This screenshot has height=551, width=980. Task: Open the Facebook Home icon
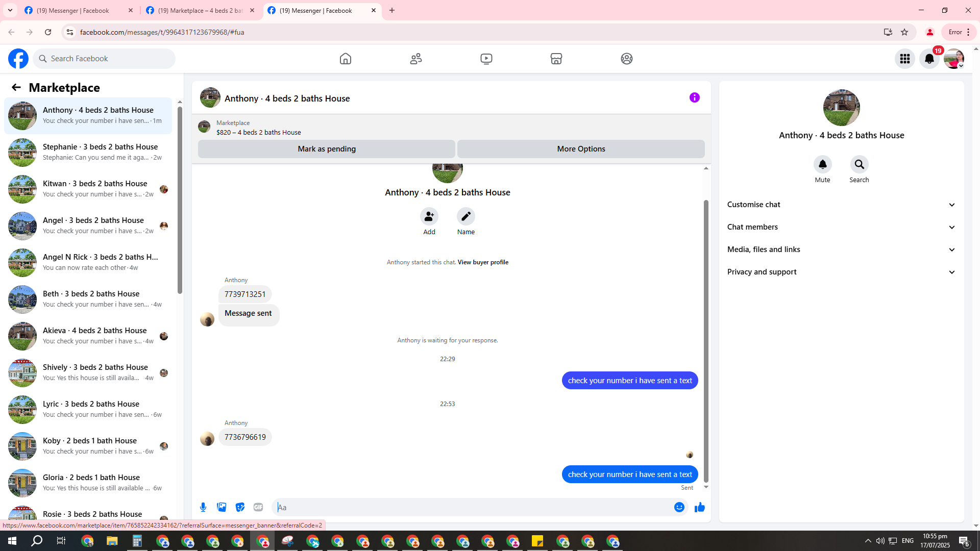346,59
